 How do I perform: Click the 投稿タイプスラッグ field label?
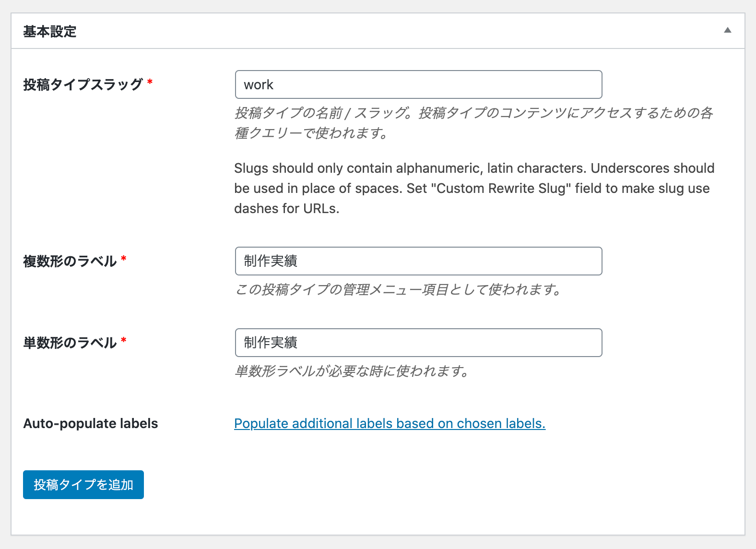tap(83, 84)
